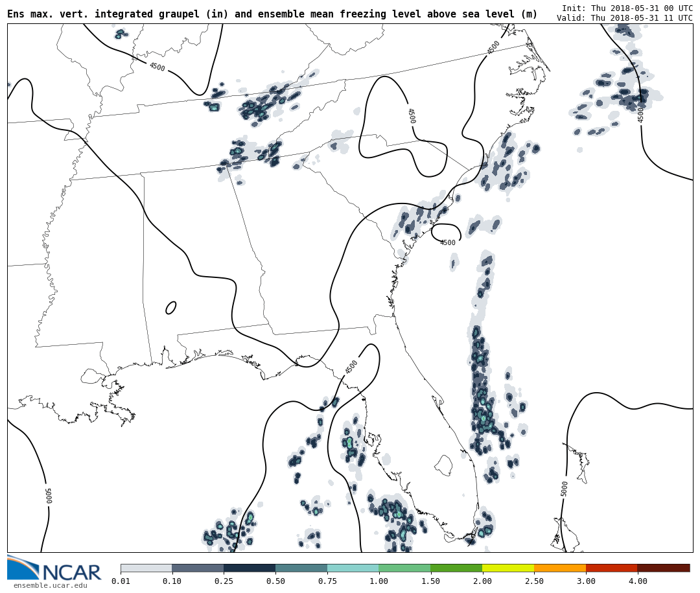The width and height of the screenshot is (700, 593).
Task: Click the 4500 contour label off the Carolina coast
Action: coord(448,242)
